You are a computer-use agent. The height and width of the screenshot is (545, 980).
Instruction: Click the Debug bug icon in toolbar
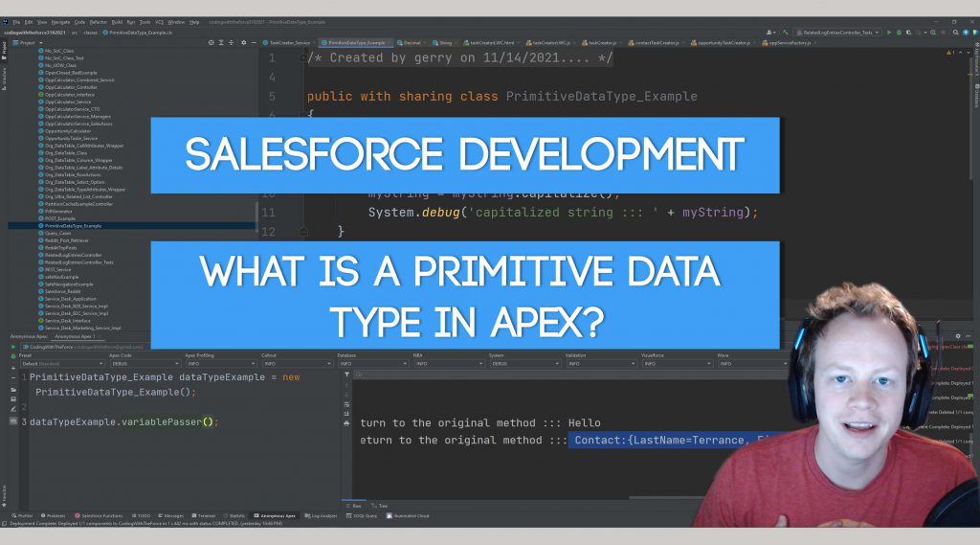[899, 32]
